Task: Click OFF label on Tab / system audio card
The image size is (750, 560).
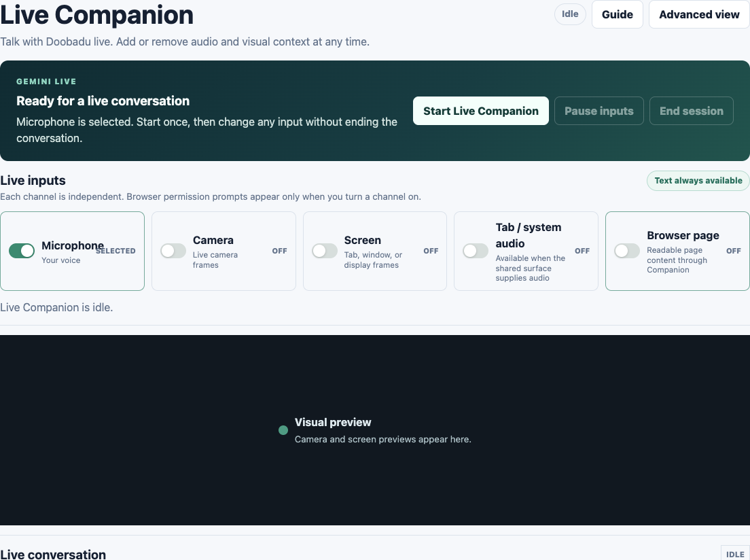Action: [x=582, y=251]
